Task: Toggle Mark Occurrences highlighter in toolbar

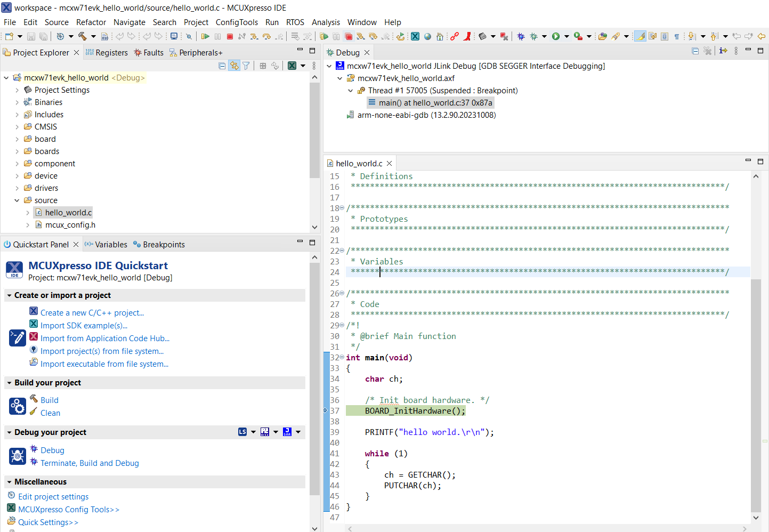Action: tap(640, 36)
